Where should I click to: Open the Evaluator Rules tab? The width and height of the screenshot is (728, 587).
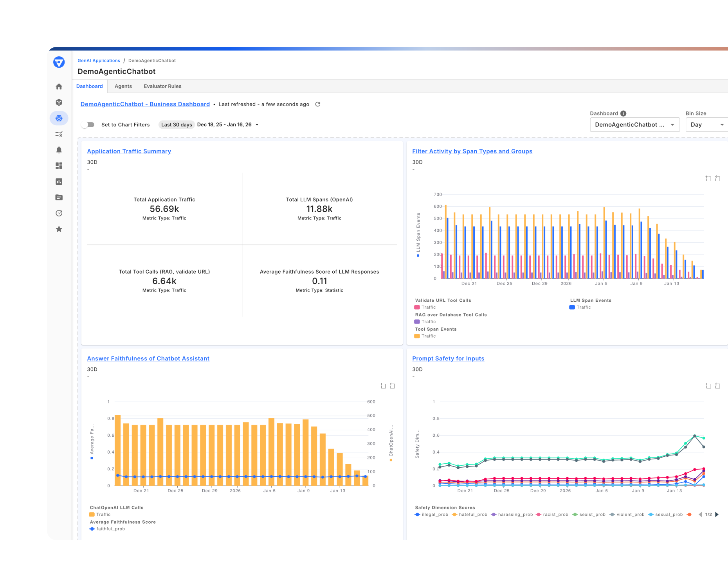[x=162, y=86]
